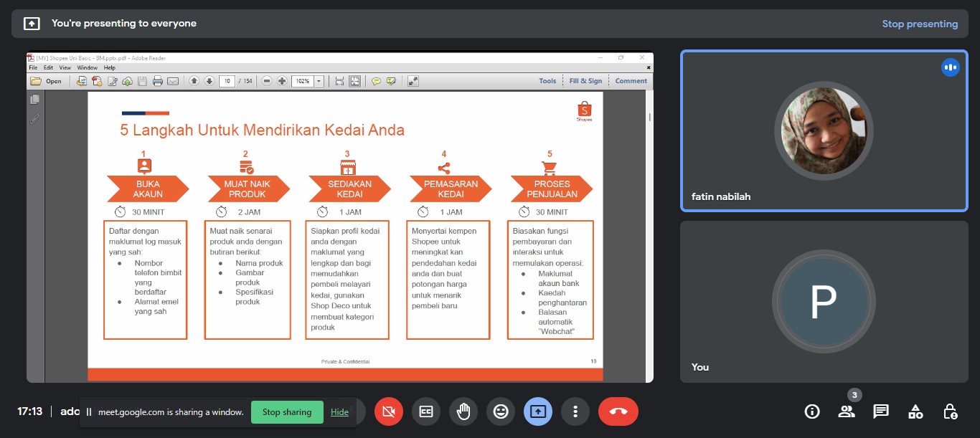Image resolution: width=980 pixels, height=438 pixels.
Task: Zoom in with the plus button
Action: (x=282, y=81)
